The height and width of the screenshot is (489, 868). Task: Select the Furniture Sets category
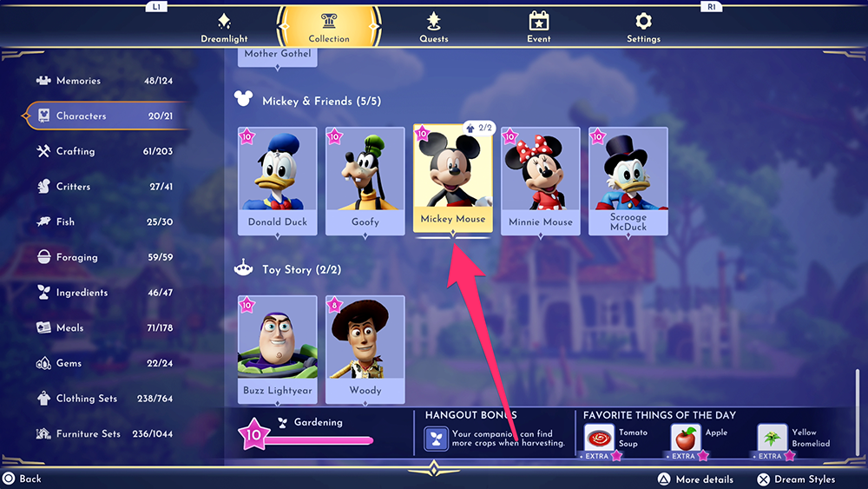[x=88, y=433]
